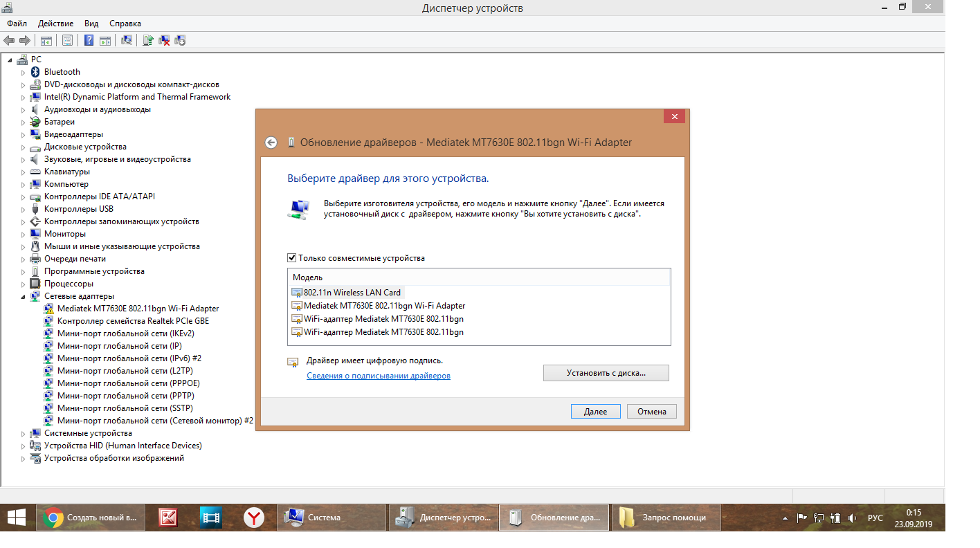
Task: Click the Disable device icon with down arrow
Action: [x=181, y=41]
